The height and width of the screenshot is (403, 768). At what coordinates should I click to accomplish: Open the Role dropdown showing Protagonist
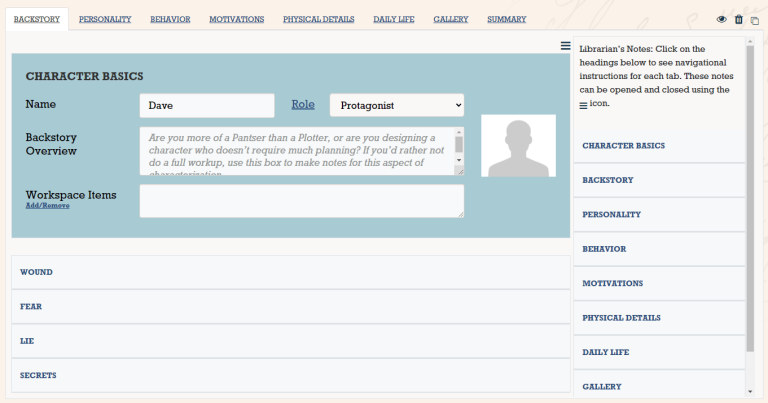pyautogui.click(x=397, y=105)
